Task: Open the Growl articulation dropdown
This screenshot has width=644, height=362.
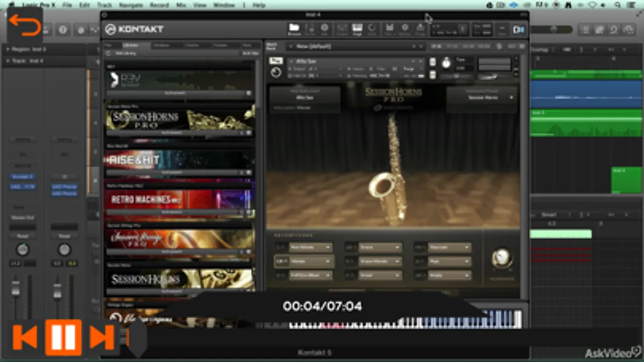Action: coord(380,275)
